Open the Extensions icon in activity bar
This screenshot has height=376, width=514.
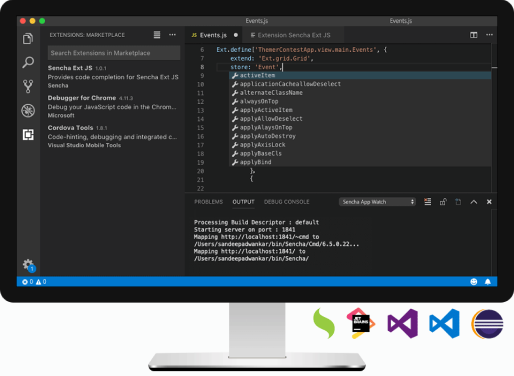click(x=28, y=135)
